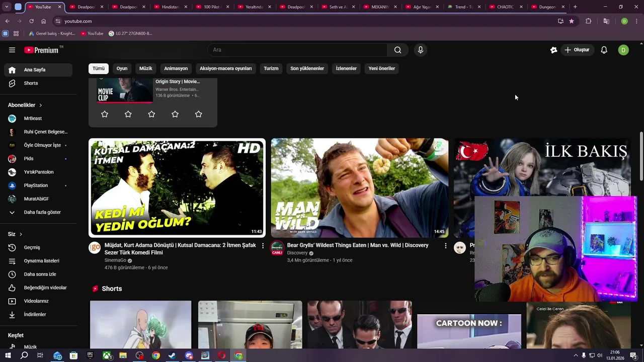Open the more options menu for Bear Grylls video

pos(445,246)
